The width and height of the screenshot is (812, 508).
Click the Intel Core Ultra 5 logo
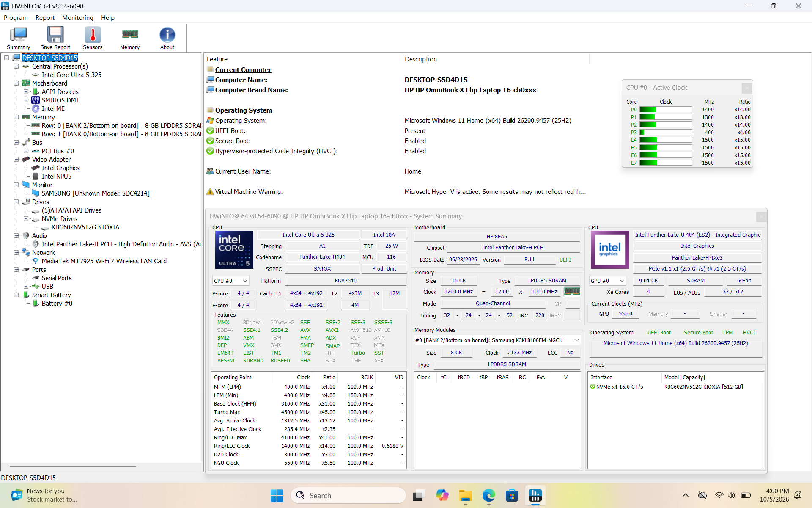point(234,250)
